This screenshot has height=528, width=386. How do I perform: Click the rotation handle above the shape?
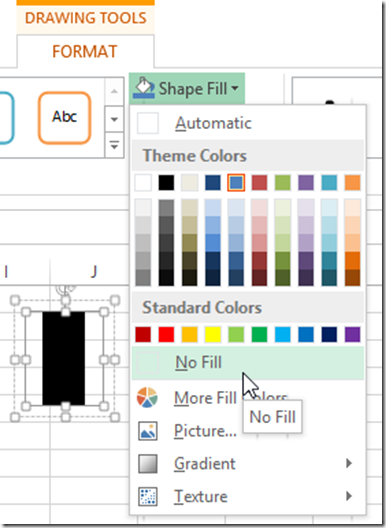pyautogui.click(x=65, y=289)
